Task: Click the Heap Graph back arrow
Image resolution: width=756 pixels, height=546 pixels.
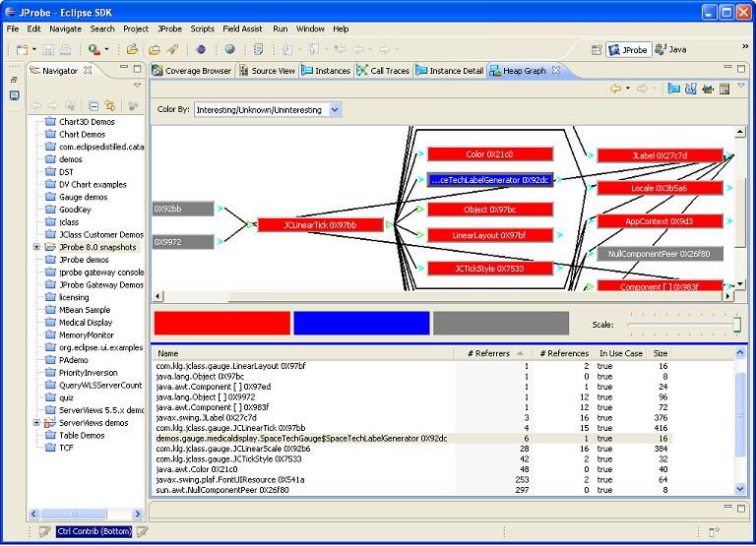Action: pyautogui.click(x=615, y=89)
